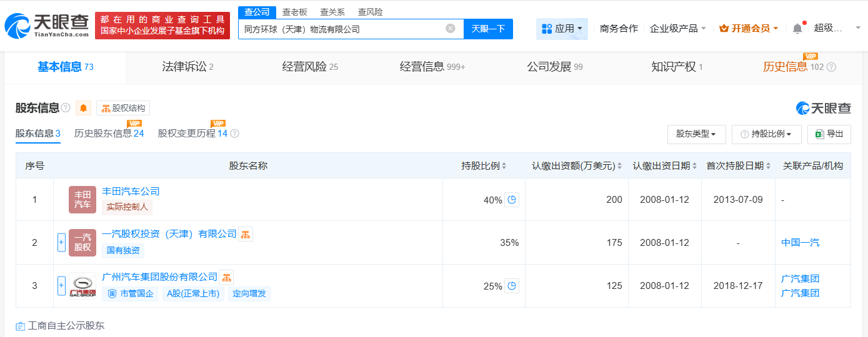Screen dimensions: 868x337
Task: Click the notification bell in the header
Action: point(797,29)
